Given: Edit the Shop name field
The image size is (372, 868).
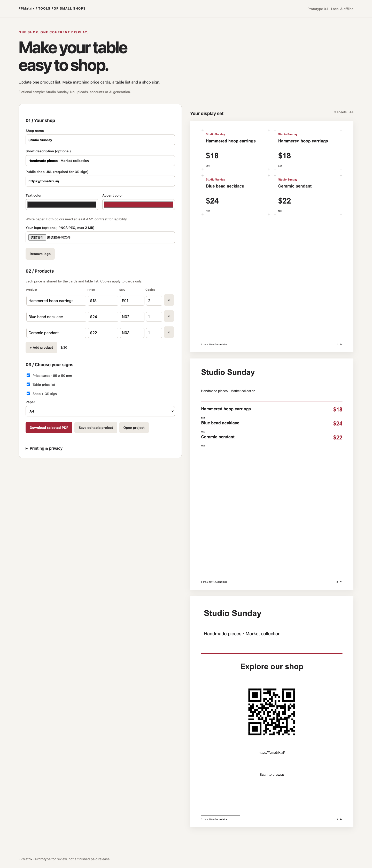Looking at the screenshot, I should click(x=100, y=140).
